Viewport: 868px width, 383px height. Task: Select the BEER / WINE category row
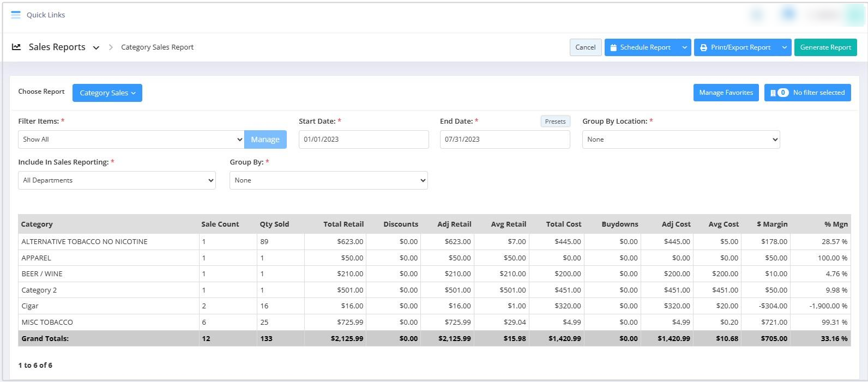[434, 273]
